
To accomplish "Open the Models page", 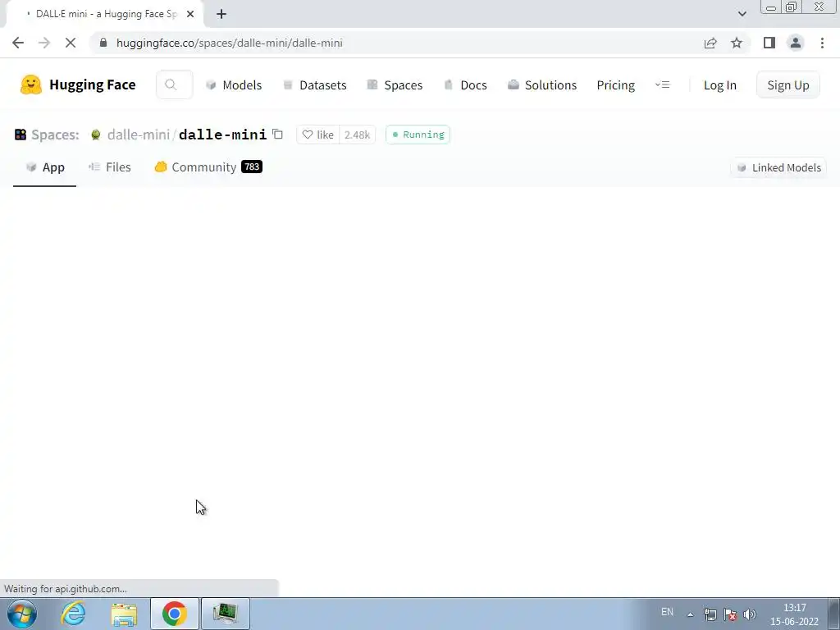I will coord(234,85).
